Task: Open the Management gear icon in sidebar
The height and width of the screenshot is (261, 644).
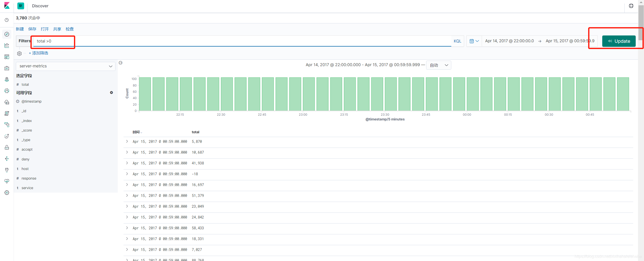Action: pos(7,193)
